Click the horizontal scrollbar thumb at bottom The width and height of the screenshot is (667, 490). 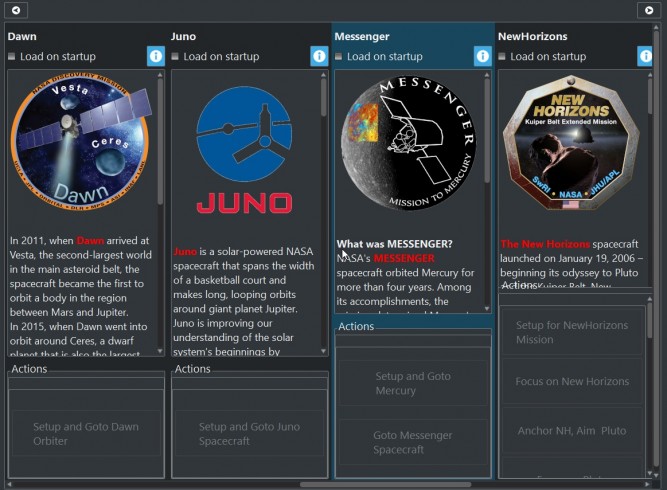pos(385,484)
